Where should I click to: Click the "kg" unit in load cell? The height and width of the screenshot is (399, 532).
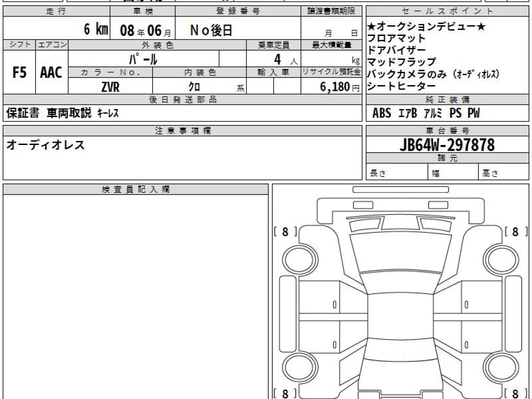pos(356,62)
